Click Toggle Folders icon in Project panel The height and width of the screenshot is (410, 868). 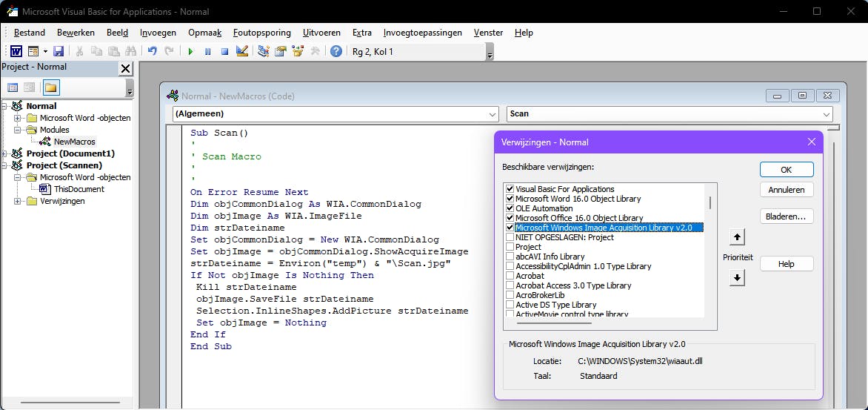click(x=50, y=87)
